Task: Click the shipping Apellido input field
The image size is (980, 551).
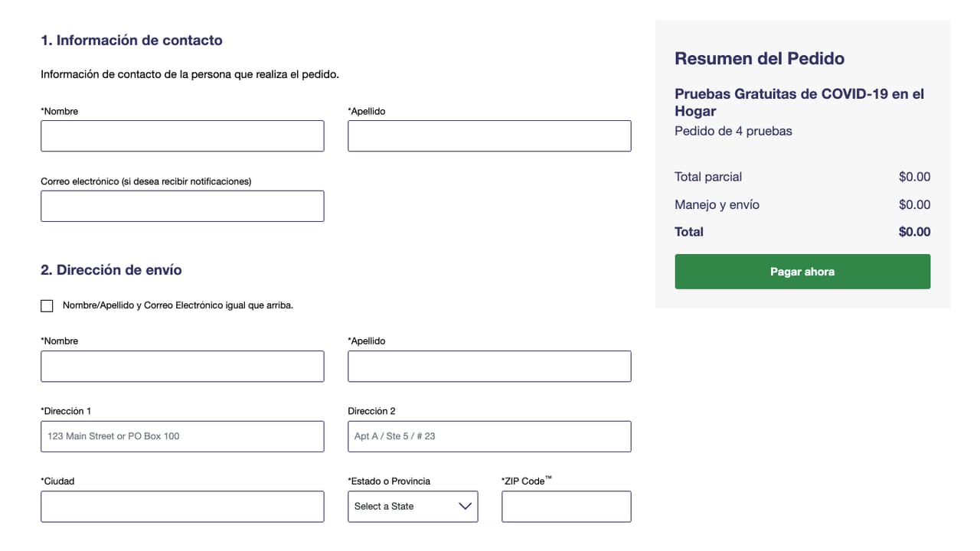Action: coord(489,366)
